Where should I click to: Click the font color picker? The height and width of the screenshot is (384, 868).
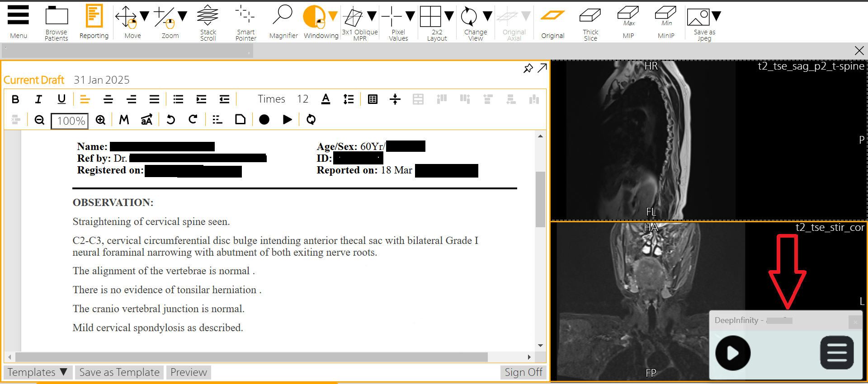tap(325, 99)
